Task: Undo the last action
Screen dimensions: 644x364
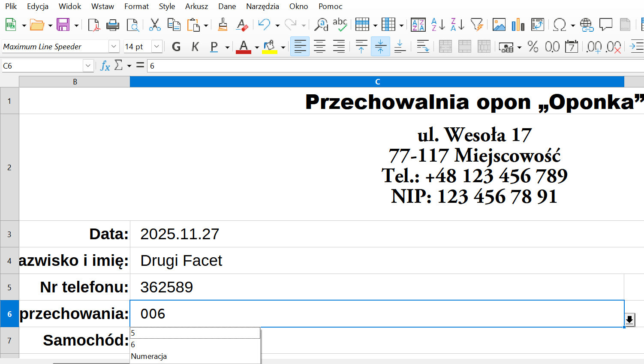Action: pyautogui.click(x=265, y=25)
